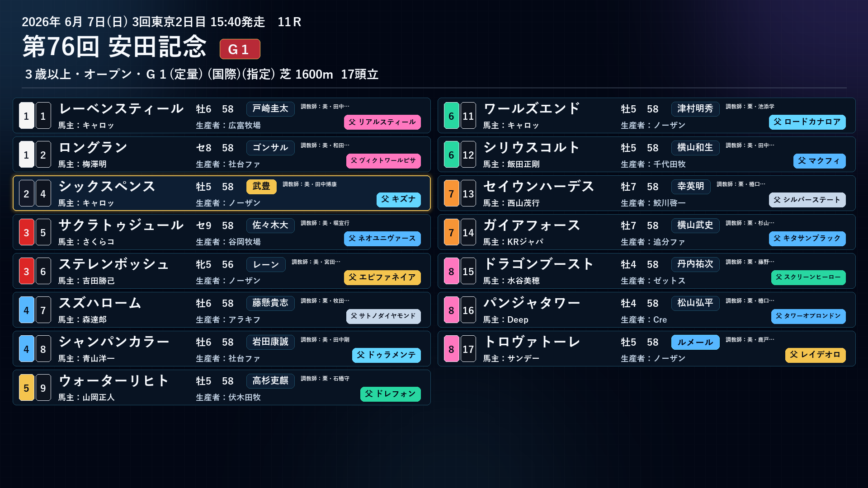This screenshot has width=868, height=488.
Task: Select horse シリウスコルト
Action: [532, 148]
